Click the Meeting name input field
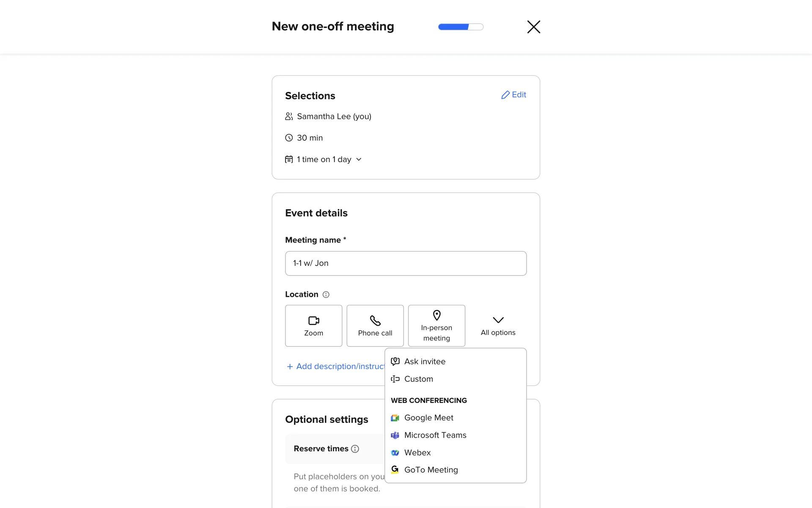Screen dimensions: 812x508 (406, 263)
